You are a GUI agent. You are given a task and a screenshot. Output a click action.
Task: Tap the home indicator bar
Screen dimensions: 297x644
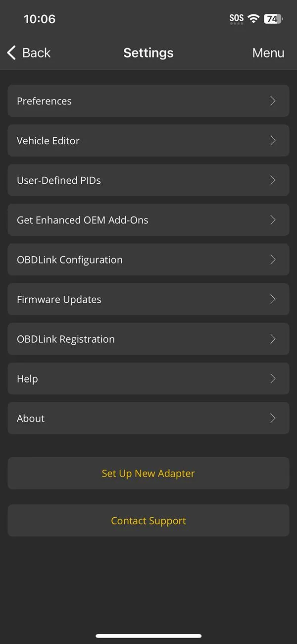(148, 636)
